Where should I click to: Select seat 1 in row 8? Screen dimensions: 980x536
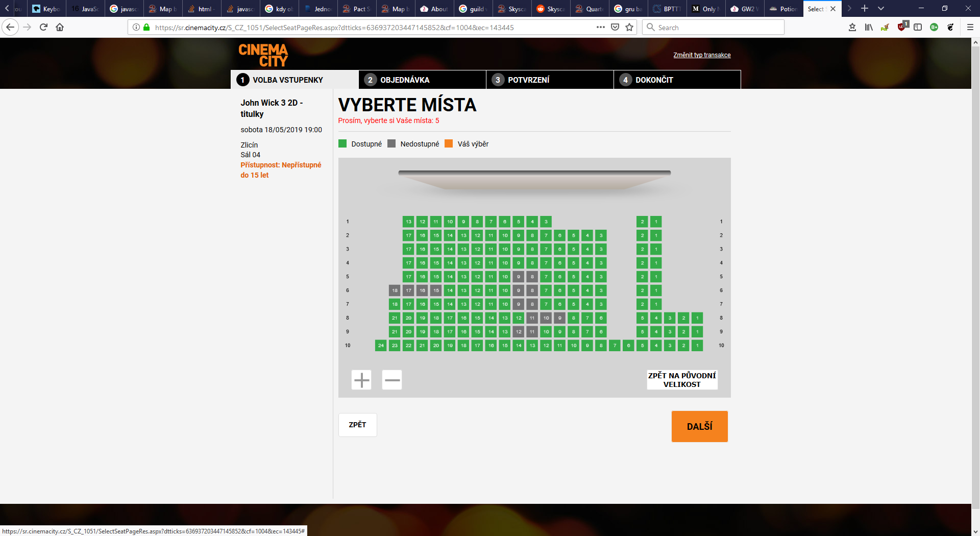[697, 318]
